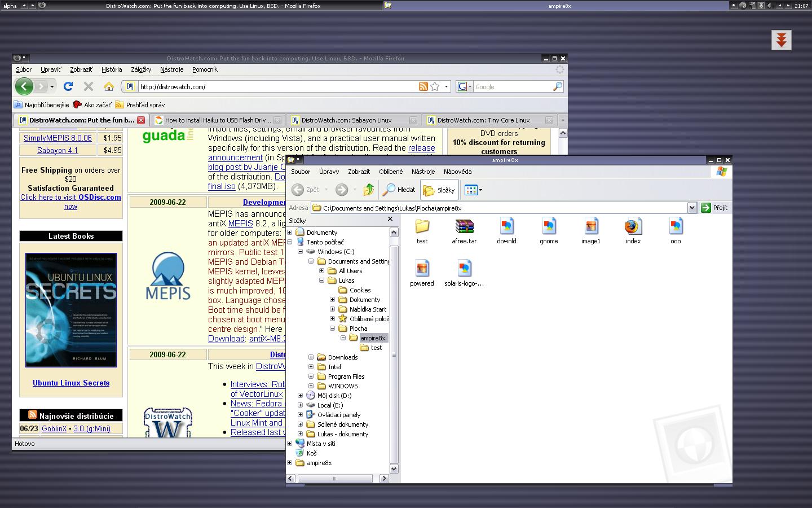Open Súbor menu in Firefox
The height and width of the screenshot is (508, 812).
point(24,69)
